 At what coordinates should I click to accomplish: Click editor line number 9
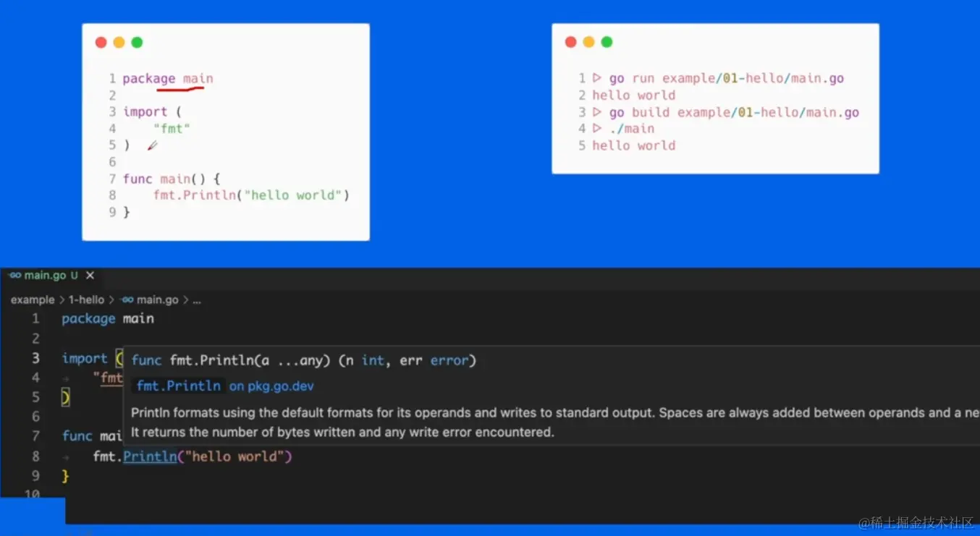point(35,476)
